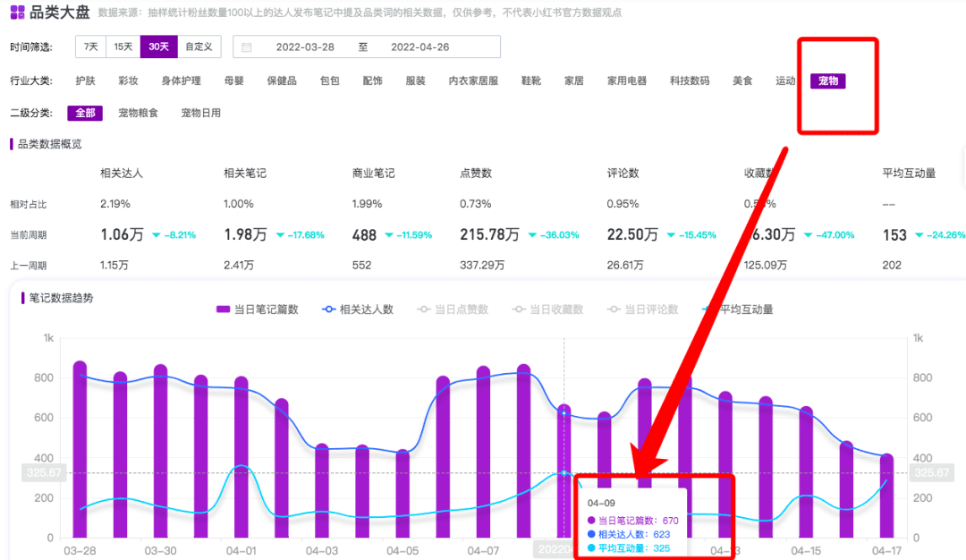The image size is (966, 560).
Task: Select the 7天 time filter
Action: (91, 47)
